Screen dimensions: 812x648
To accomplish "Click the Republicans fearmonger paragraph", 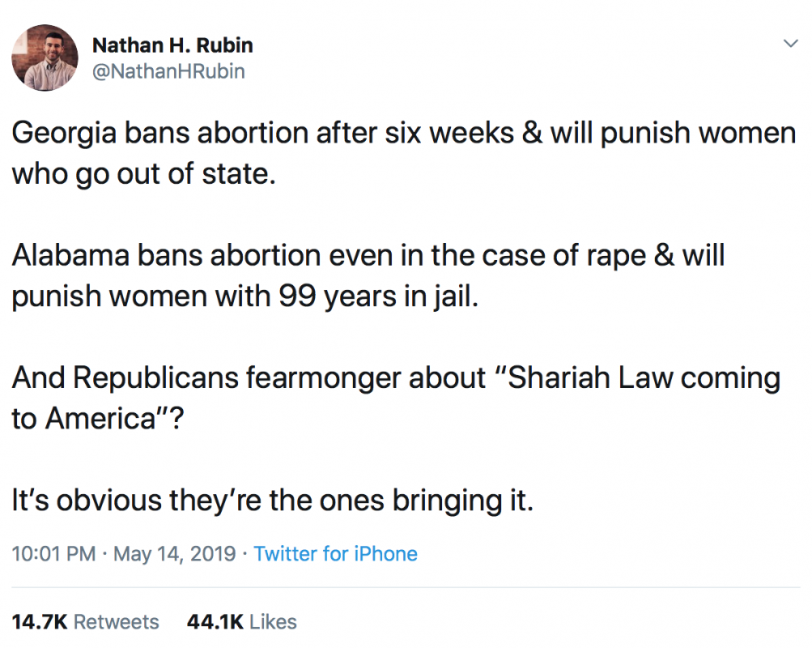I will (x=396, y=398).
